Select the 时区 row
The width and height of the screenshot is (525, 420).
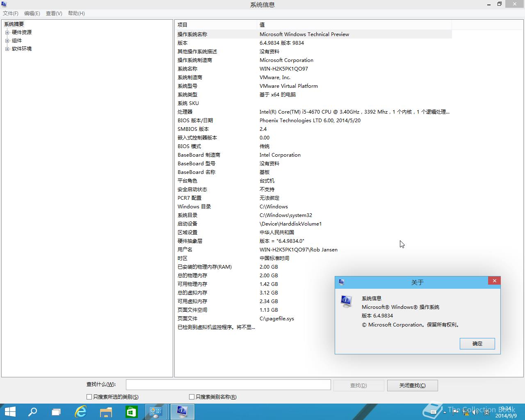point(313,258)
